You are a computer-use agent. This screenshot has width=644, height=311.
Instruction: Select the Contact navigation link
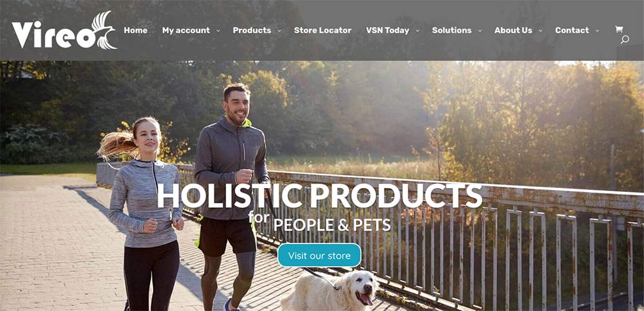(572, 30)
